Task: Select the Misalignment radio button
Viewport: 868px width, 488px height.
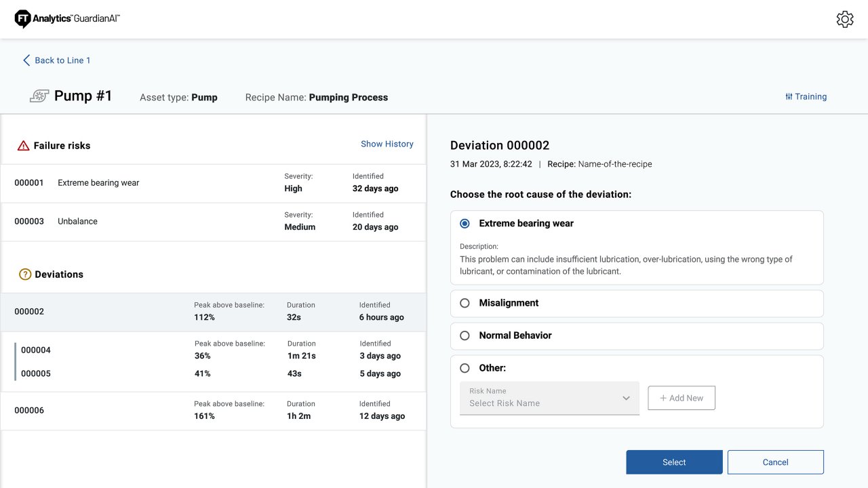Action: pyautogui.click(x=465, y=303)
